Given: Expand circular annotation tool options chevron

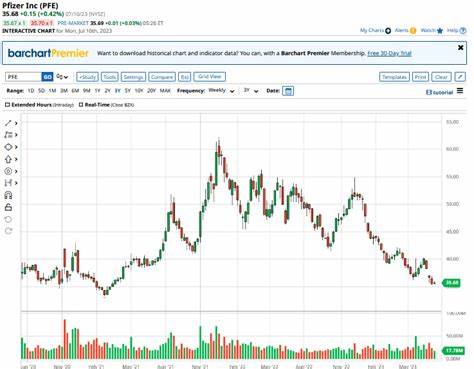Looking at the screenshot, I should pyautogui.click(x=16, y=171).
